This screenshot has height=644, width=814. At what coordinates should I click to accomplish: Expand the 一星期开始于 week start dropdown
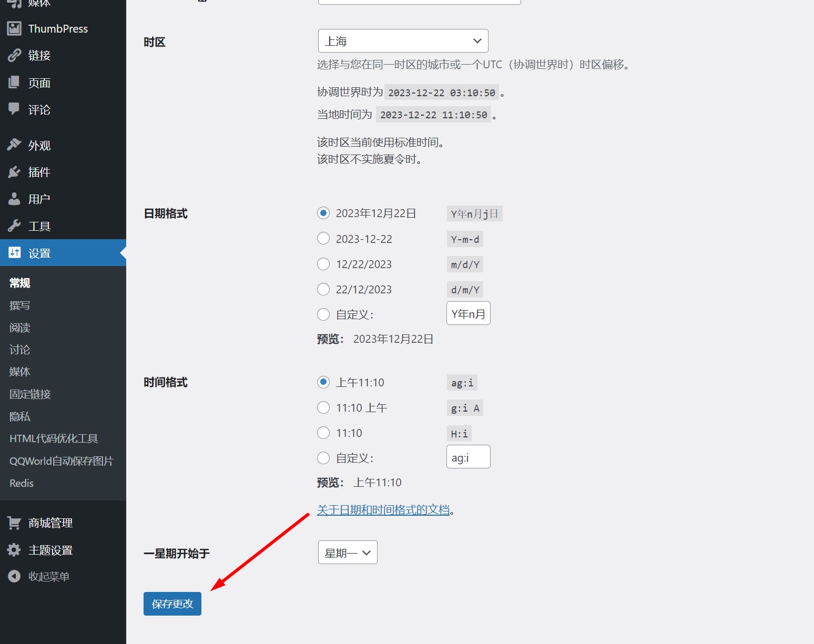click(x=347, y=553)
